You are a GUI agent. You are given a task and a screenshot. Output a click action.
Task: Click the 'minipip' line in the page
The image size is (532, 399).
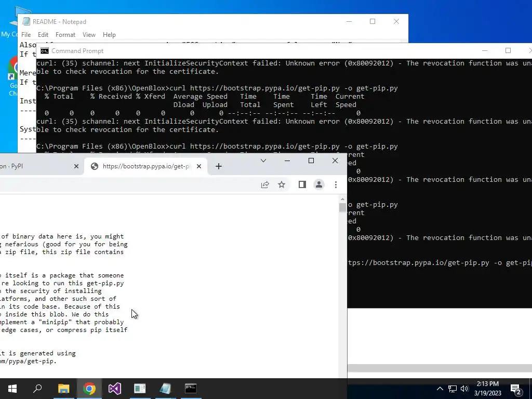(x=63, y=322)
